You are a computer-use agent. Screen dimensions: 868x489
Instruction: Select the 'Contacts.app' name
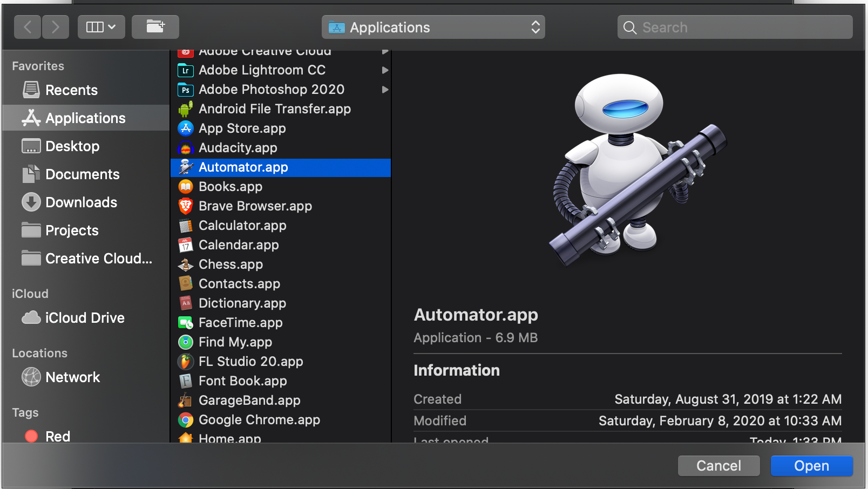(240, 284)
